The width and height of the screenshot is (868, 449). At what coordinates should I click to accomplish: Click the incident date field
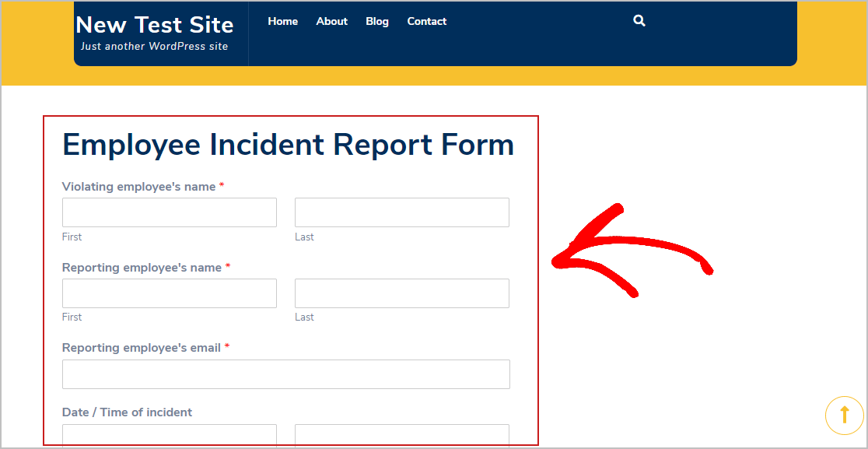click(170, 435)
